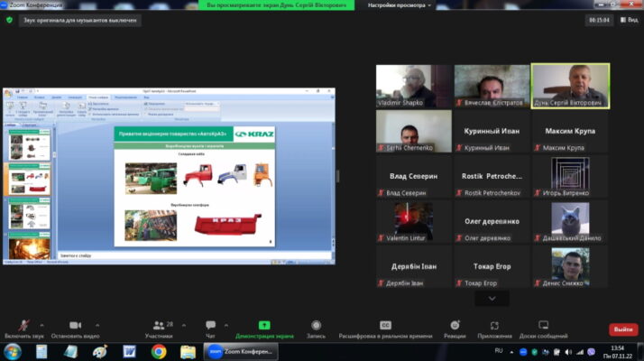Open the Участники participants panel
644x361 pixels.
point(159,329)
